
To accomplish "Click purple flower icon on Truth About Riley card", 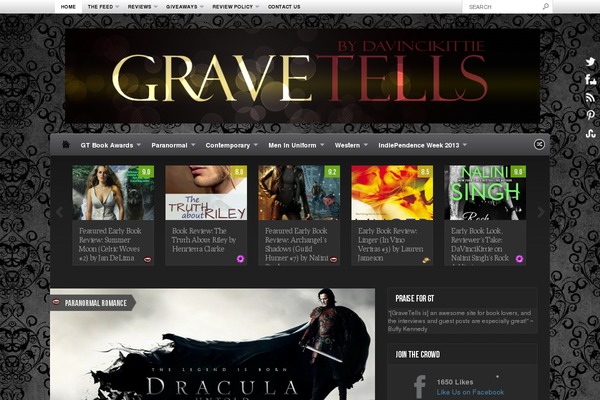I will tap(240, 259).
